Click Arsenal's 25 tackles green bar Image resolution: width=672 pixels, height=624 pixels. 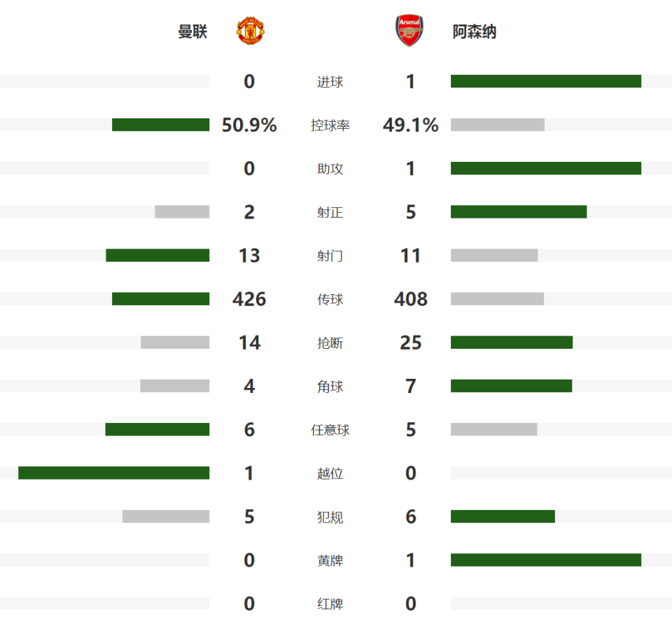(511, 342)
